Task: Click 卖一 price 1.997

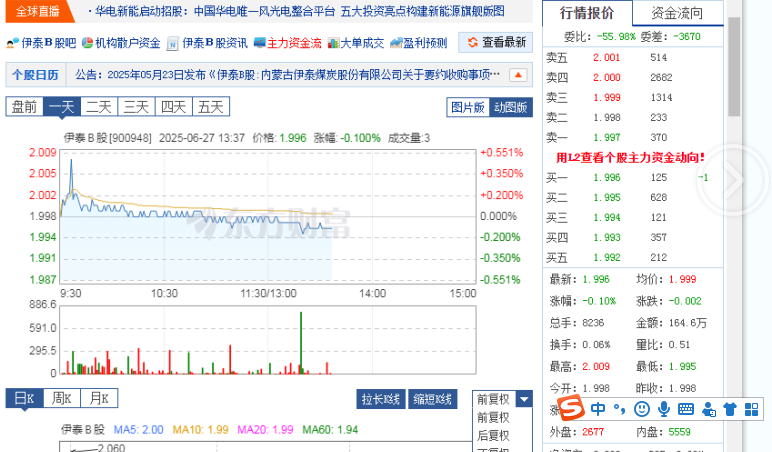Action: (607, 137)
